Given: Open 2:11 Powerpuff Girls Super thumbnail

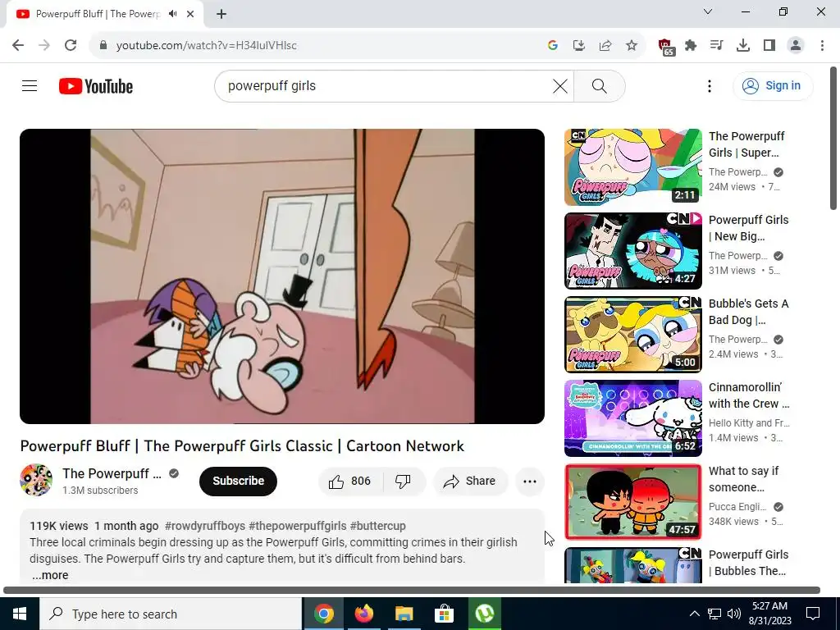Looking at the screenshot, I should [x=632, y=167].
